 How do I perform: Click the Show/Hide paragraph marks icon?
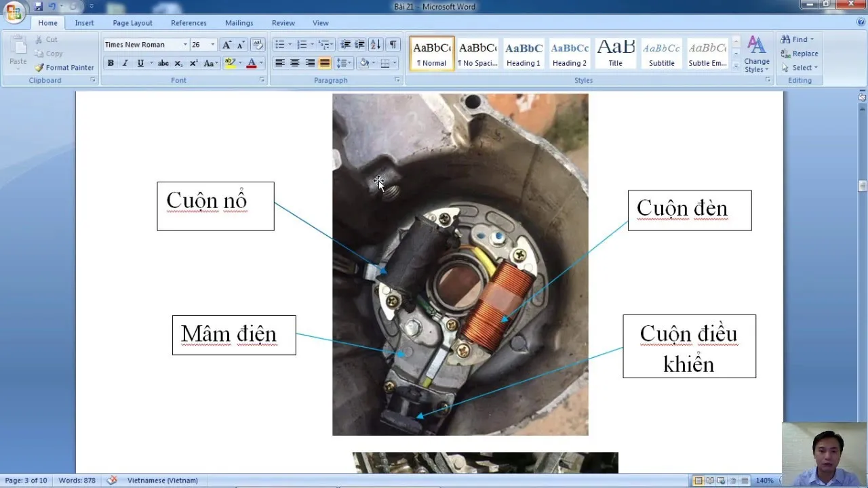(393, 45)
